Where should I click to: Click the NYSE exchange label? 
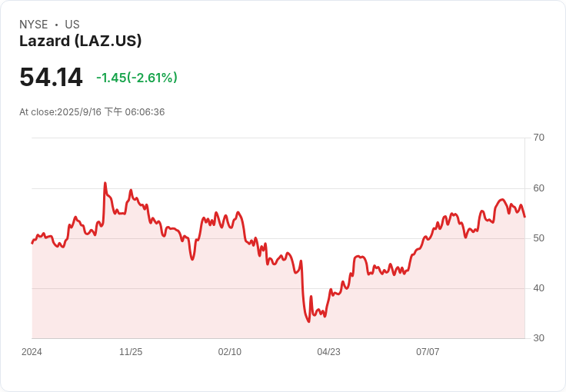[x=34, y=25]
